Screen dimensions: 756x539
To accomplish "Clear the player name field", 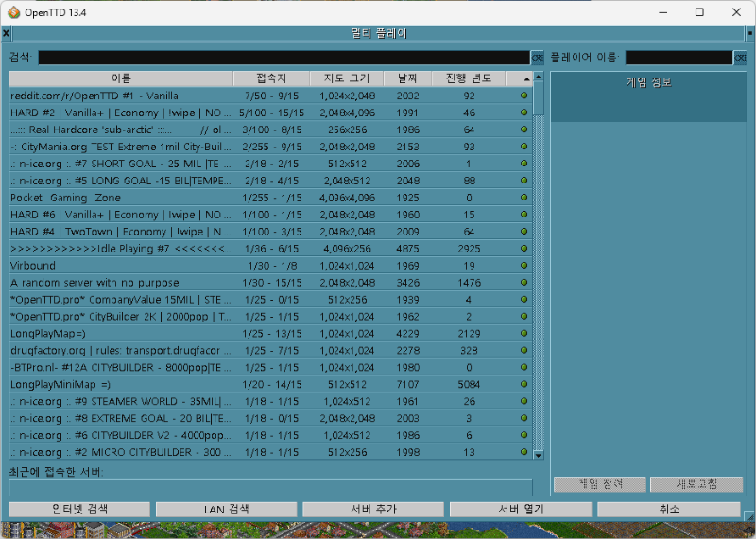I will 740,58.
